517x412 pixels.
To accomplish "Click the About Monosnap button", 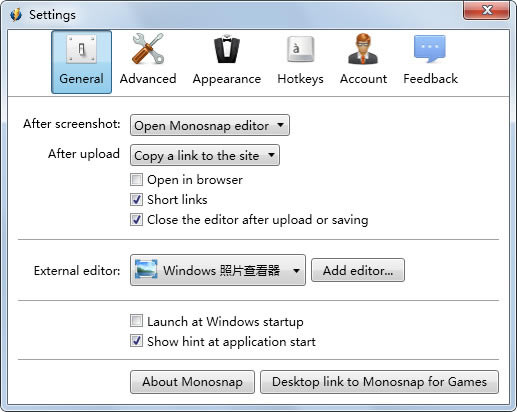I will (192, 382).
